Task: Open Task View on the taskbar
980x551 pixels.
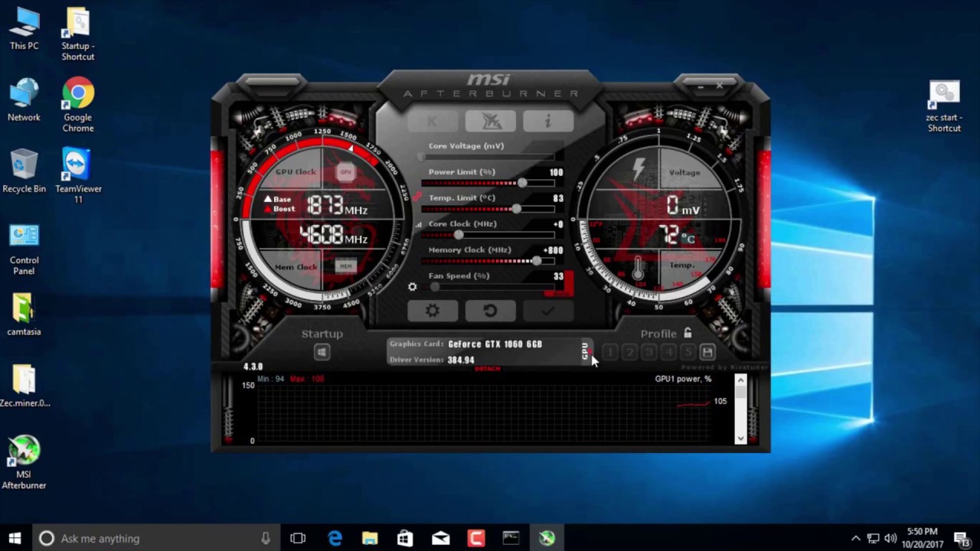Action: 298,539
